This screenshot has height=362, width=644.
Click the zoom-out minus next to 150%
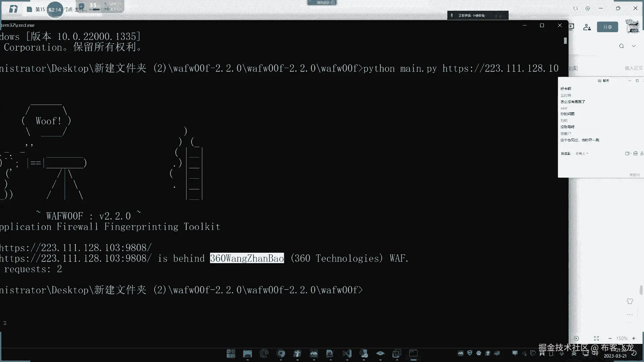pyautogui.click(x=610, y=339)
